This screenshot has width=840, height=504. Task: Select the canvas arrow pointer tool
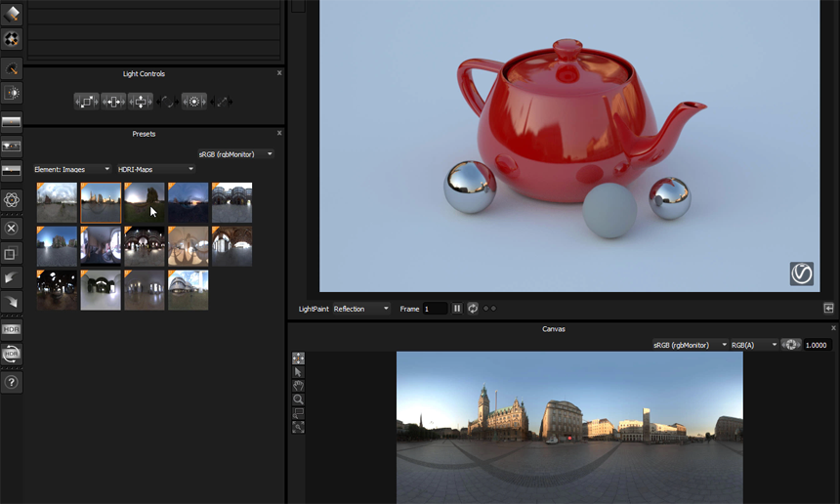tap(298, 372)
